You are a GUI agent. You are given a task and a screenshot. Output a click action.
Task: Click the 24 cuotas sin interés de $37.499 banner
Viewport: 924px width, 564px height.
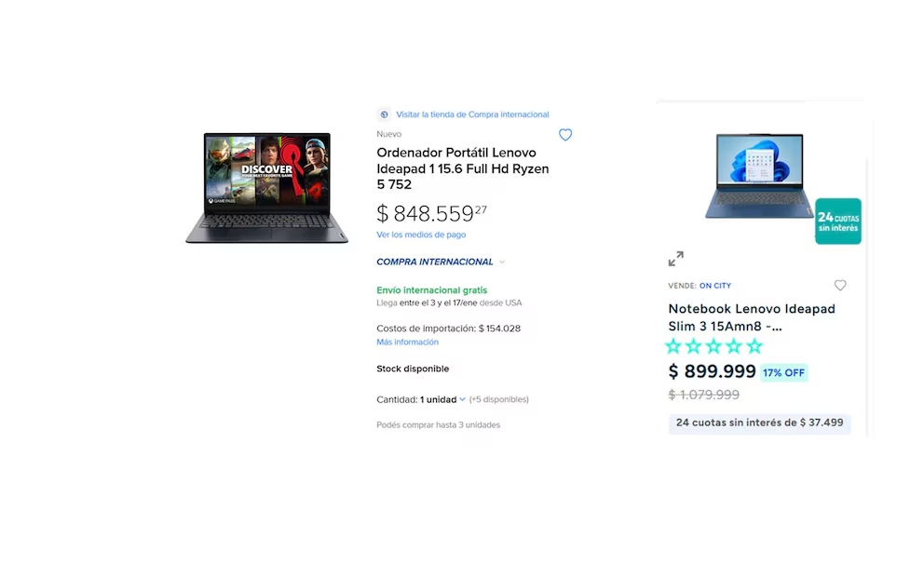click(x=759, y=423)
